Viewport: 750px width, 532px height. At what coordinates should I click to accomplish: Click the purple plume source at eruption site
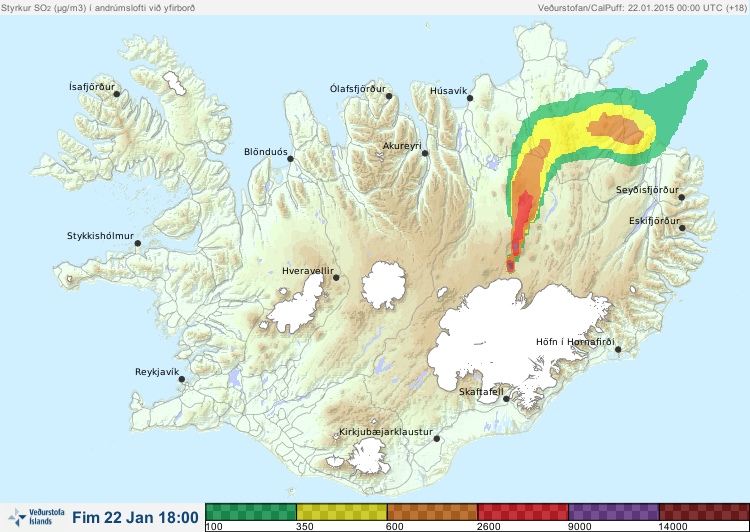pyautogui.click(x=511, y=265)
